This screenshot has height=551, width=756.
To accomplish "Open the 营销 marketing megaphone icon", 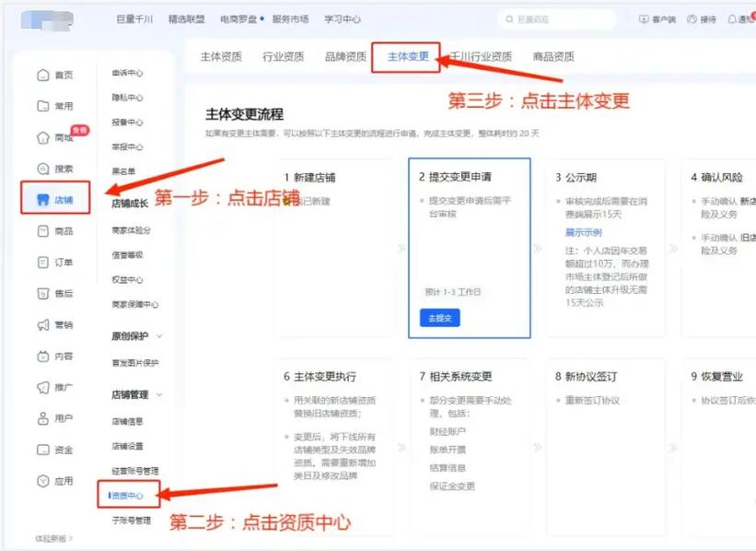I will (43, 324).
